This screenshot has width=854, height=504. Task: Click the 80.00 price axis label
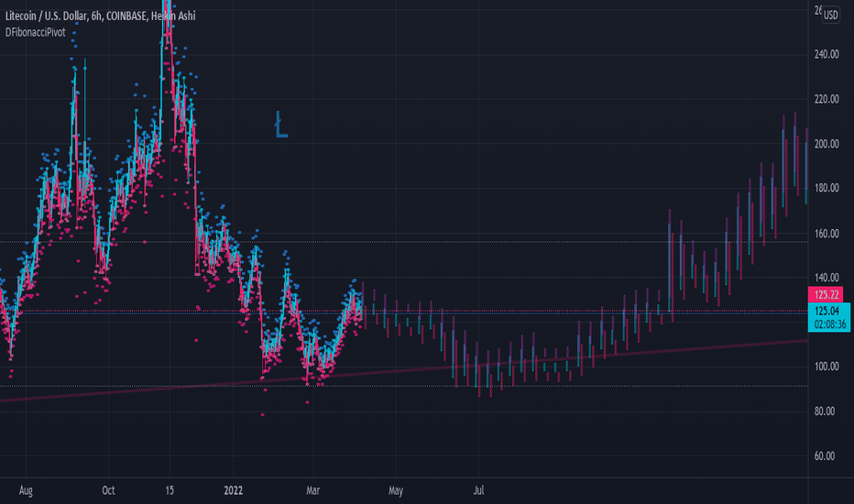[824, 411]
